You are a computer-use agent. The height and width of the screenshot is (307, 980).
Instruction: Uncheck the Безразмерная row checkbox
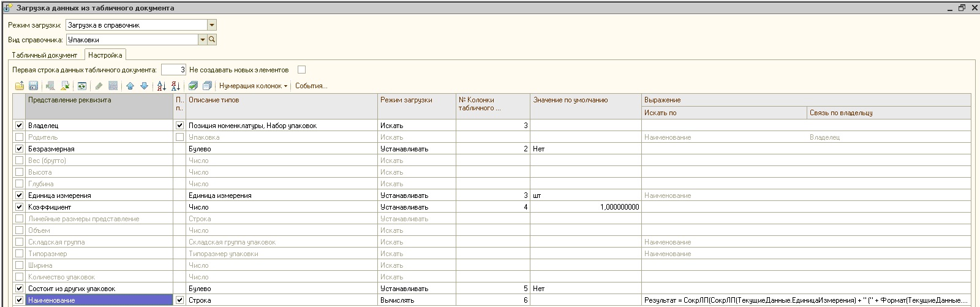click(19, 148)
